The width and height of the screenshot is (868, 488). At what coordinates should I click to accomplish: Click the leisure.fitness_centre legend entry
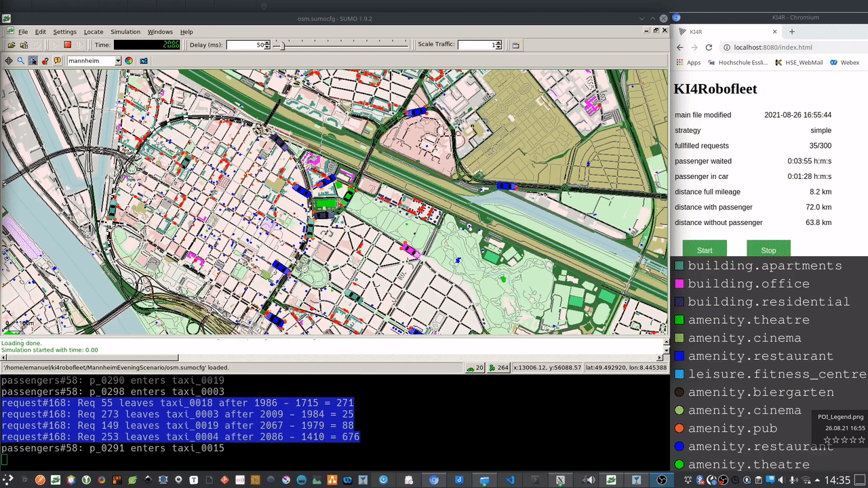[770, 374]
